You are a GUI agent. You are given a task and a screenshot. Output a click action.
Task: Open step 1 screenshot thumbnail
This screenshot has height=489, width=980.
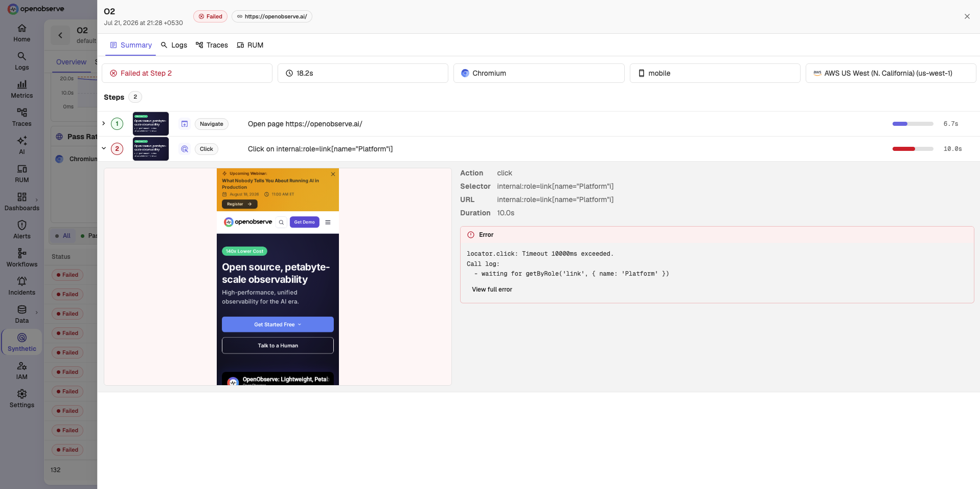[x=150, y=124]
